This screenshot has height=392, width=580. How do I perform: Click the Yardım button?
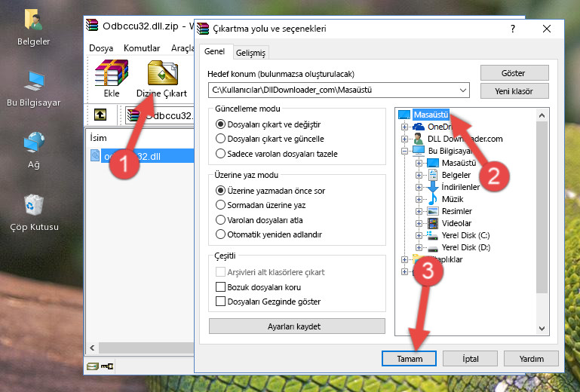click(531, 359)
